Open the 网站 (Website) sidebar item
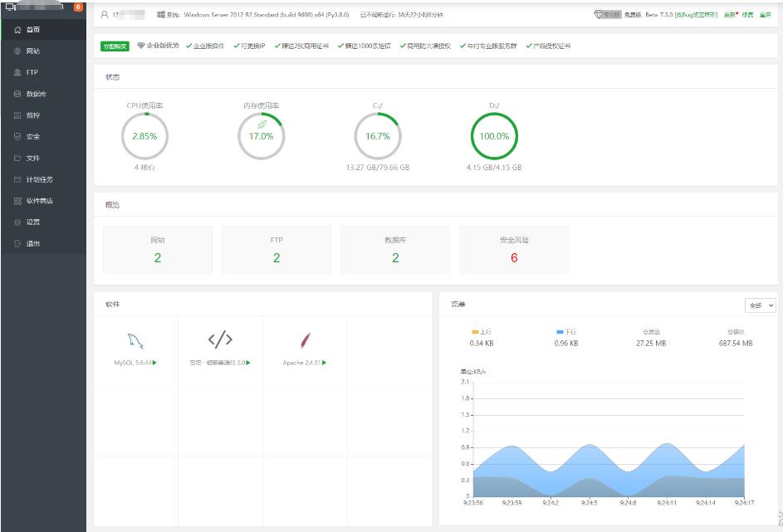Image resolution: width=783 pixels, height=532 pixels. click(x=33, y=51)
